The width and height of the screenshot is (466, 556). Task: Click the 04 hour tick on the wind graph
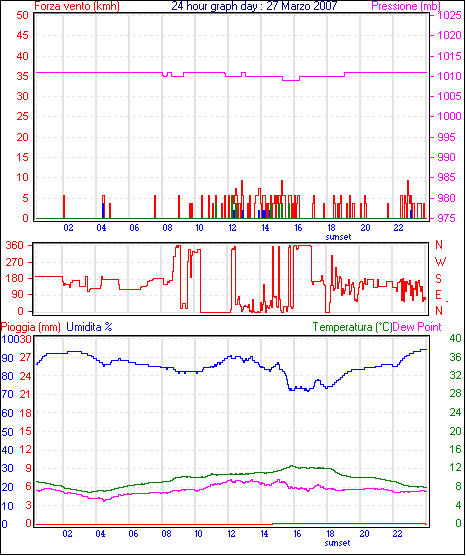coord(101,228)
